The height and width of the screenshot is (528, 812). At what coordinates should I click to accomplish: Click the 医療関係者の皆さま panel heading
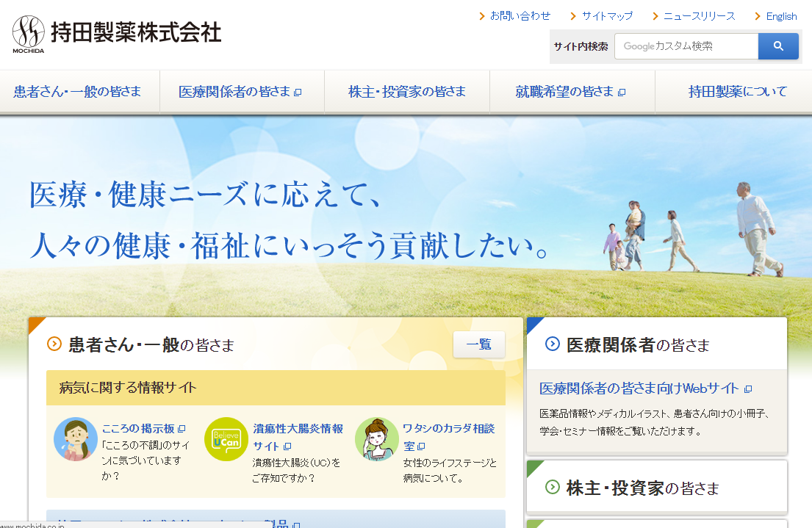tap(638, 344)
